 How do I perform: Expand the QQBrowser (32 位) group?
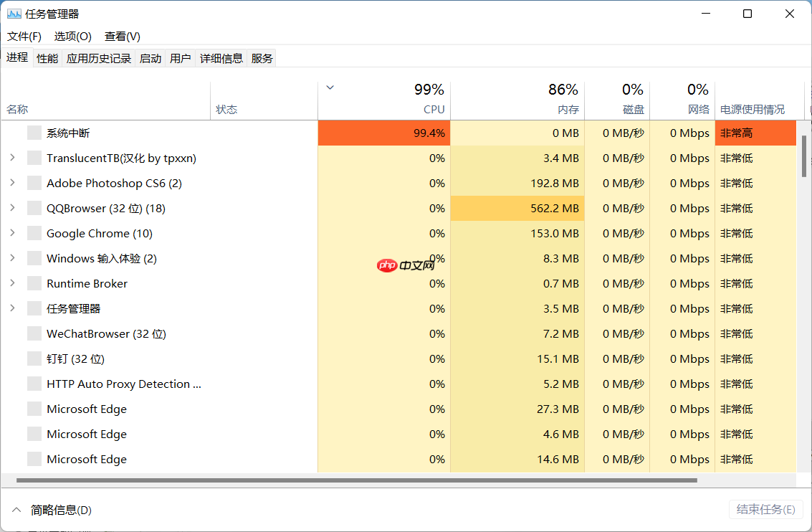click(x=12, y=208)
